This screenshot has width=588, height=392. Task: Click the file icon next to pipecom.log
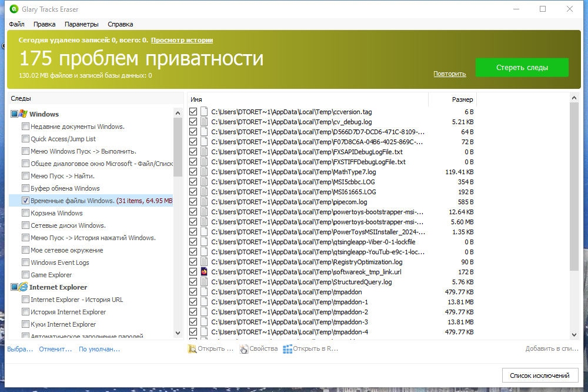click(x=204, y=202)
